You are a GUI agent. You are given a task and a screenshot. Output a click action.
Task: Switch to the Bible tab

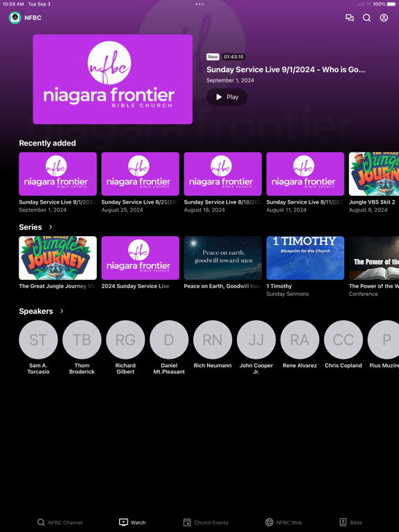(x=351, y=522)
